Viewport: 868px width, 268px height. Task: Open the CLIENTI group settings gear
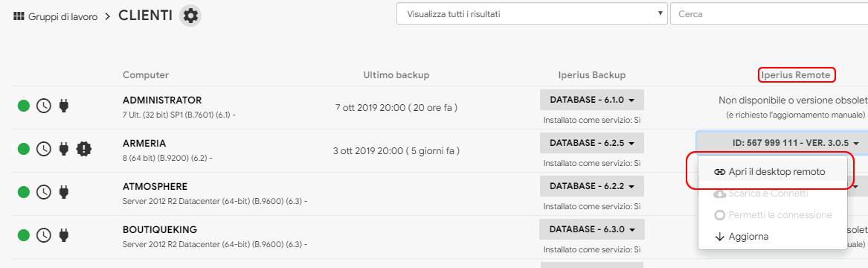pyautogui.click(x=190, y=16)
